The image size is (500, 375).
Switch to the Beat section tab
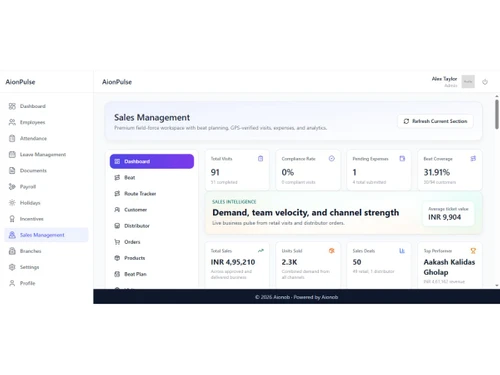click(x=152, y=178)
